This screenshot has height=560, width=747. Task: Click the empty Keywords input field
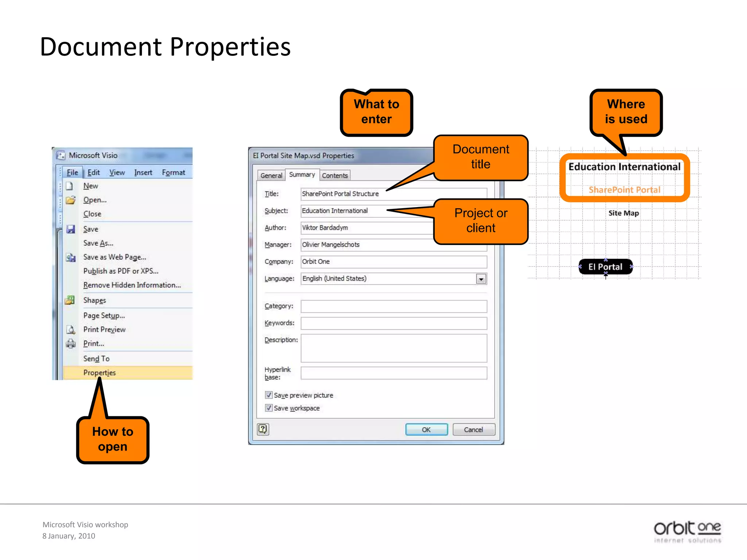point(394,323)
